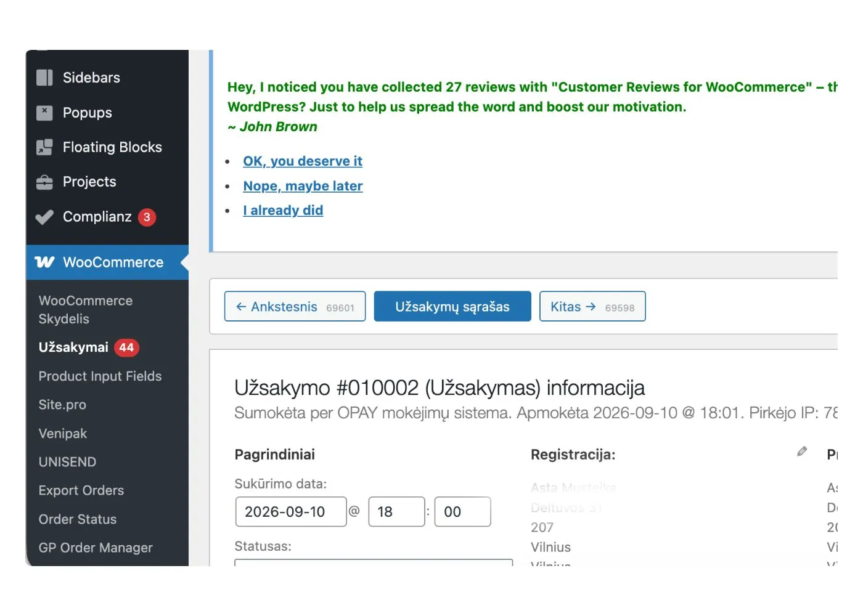Open the Site.pro submenu item
Viewport: 863px width, 616px height.
[62, 405]
